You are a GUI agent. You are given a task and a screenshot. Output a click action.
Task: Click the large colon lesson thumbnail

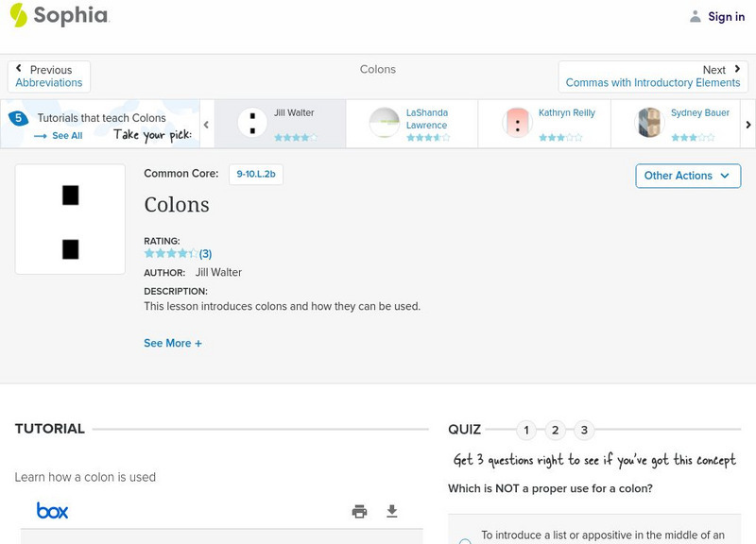point(70,219)
